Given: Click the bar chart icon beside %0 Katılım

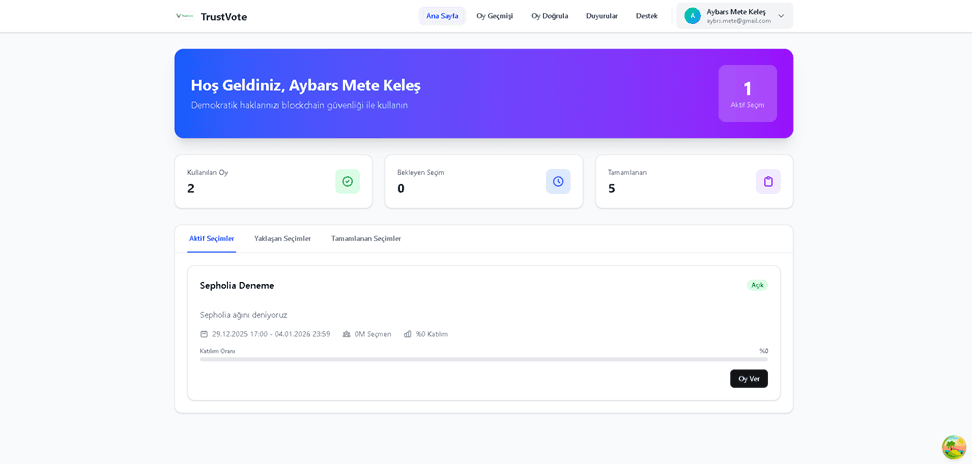Looking at the screenshot, I should [x=408, y=334].
